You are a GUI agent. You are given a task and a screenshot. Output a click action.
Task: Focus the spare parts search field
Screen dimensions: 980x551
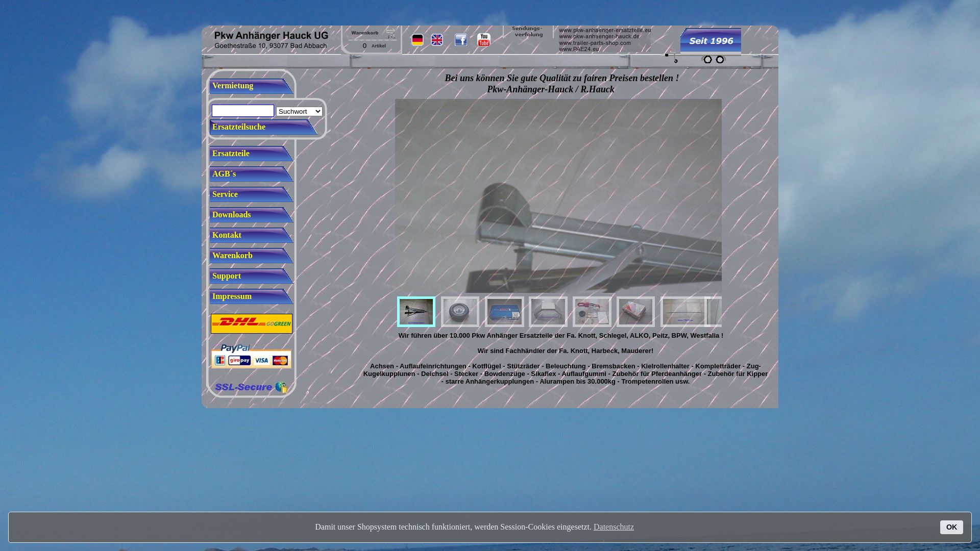coord(243,111)
